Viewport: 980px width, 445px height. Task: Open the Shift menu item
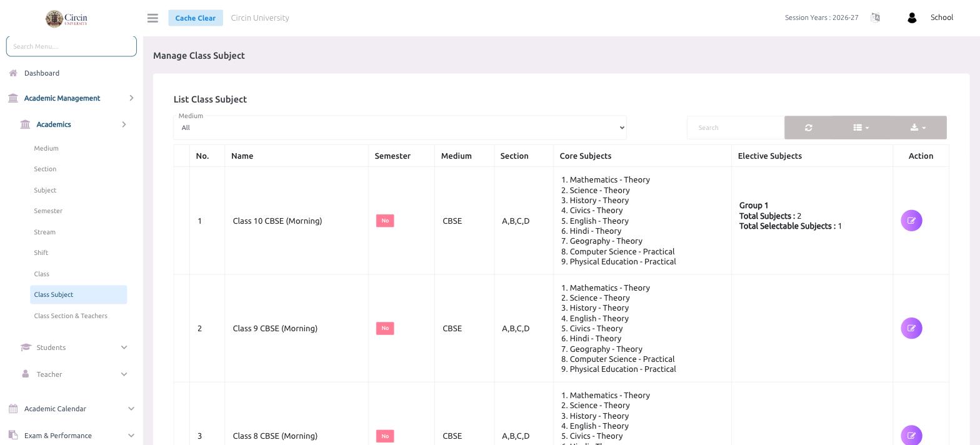point(41,252)
